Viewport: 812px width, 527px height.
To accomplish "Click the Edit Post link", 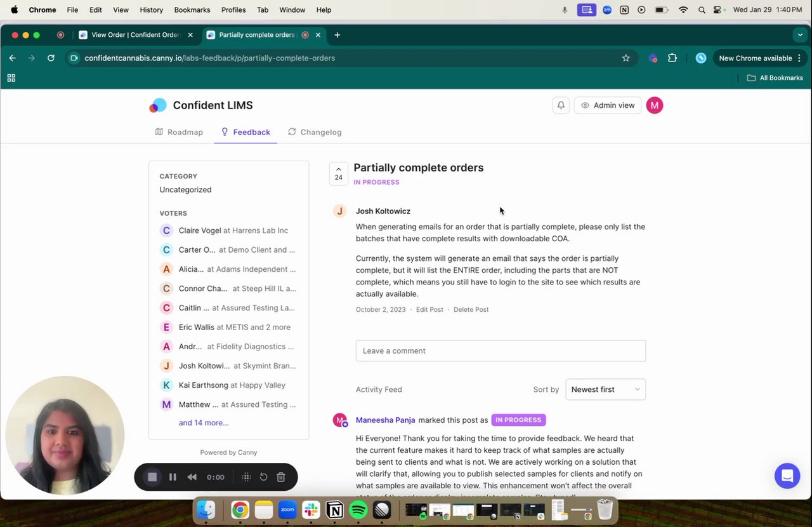I will pos(429,310).
